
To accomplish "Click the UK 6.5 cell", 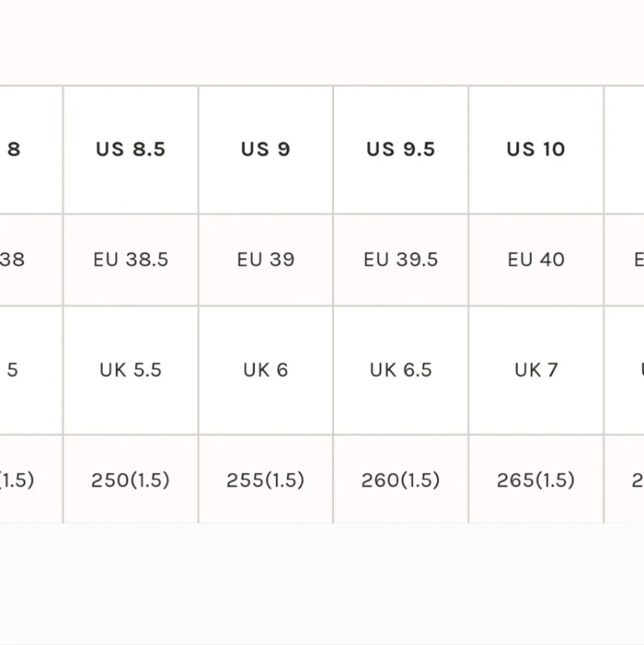I will tap(400, 370).
